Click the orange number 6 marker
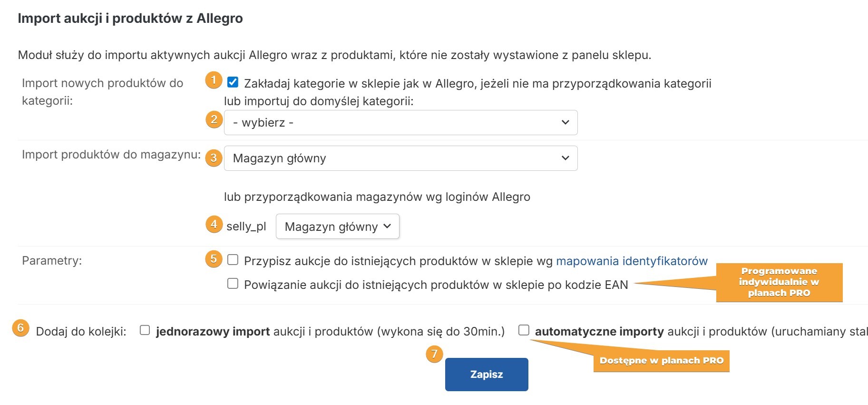The width and height of the screenshot is (868, 405). pyautogui.click(x=20, y=328)
